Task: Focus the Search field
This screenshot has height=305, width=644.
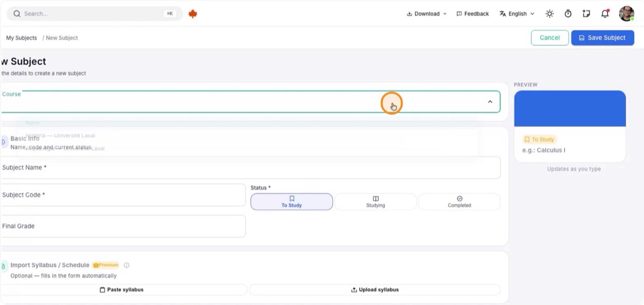Action: [x=94, y=14]
